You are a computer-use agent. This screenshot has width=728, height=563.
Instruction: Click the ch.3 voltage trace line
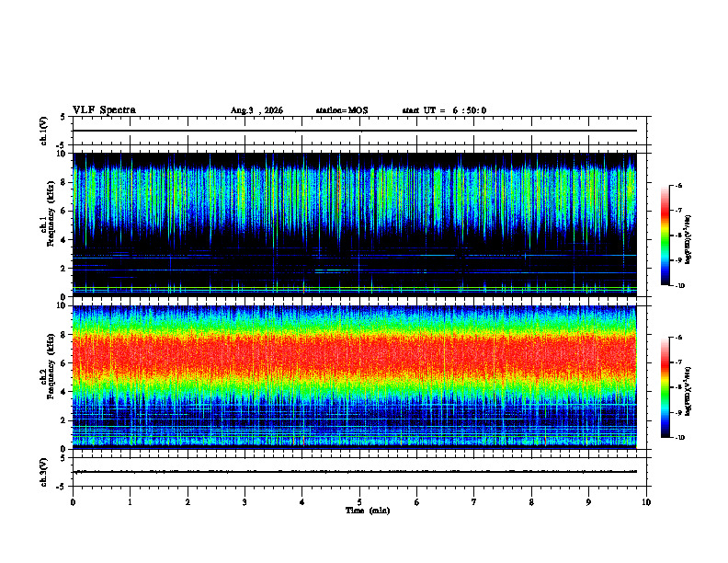tap(355, 472)
